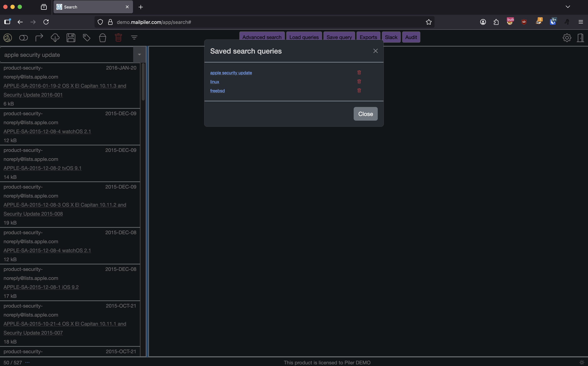The width and height of the screenshot is (588, 366).
Task: Open the sort/filter lines menu icon
Action: click(134, 38)
